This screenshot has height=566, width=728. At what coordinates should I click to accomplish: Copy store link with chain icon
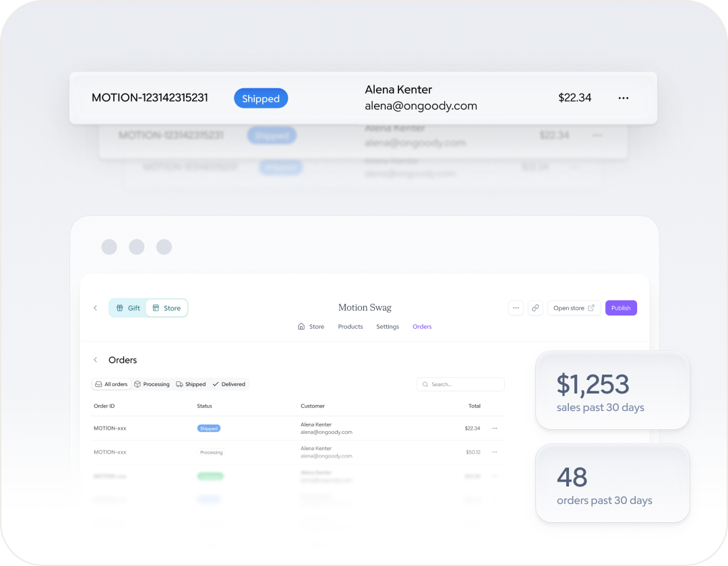(x=535, y=308)
